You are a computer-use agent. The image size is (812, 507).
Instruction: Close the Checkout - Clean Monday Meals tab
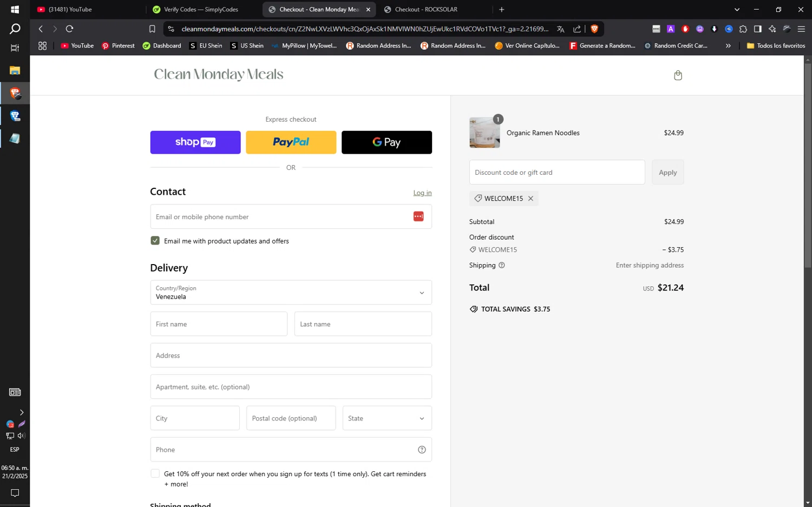coord(368,10)
